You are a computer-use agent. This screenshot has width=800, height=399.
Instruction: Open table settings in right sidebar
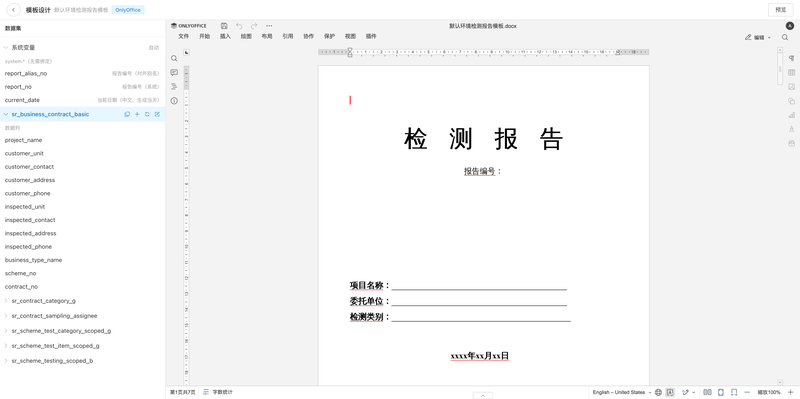(791, 72)
